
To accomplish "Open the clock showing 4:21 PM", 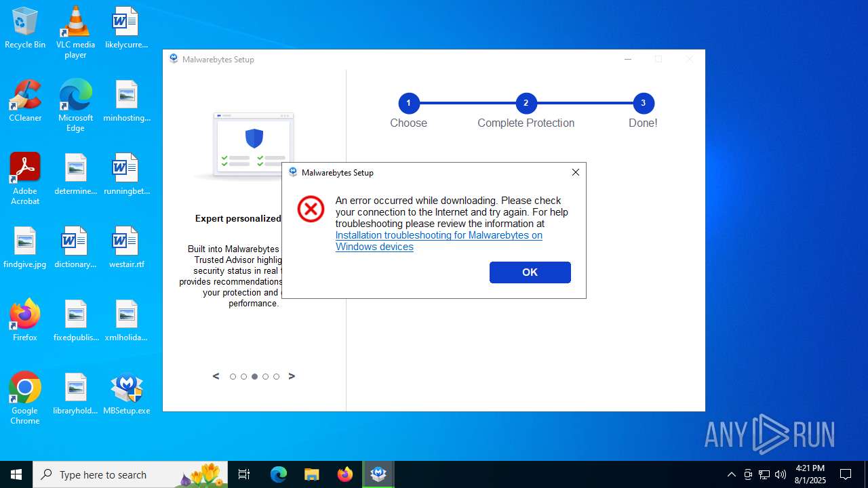I will (810, 474).
